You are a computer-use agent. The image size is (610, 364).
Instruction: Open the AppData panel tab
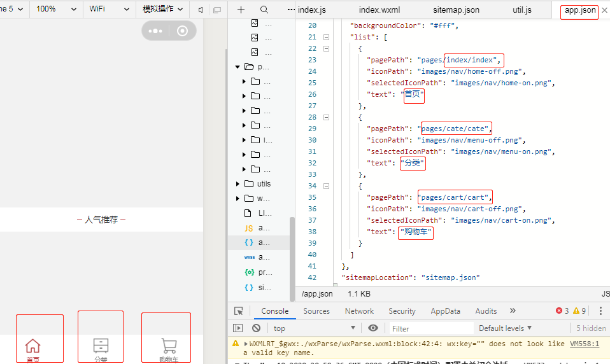446,311
